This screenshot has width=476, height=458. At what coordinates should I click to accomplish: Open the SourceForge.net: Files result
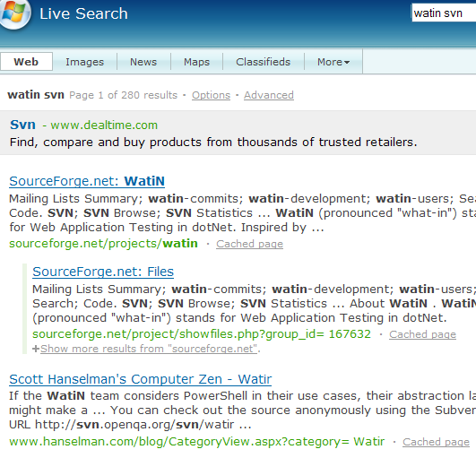click(103, 272)
